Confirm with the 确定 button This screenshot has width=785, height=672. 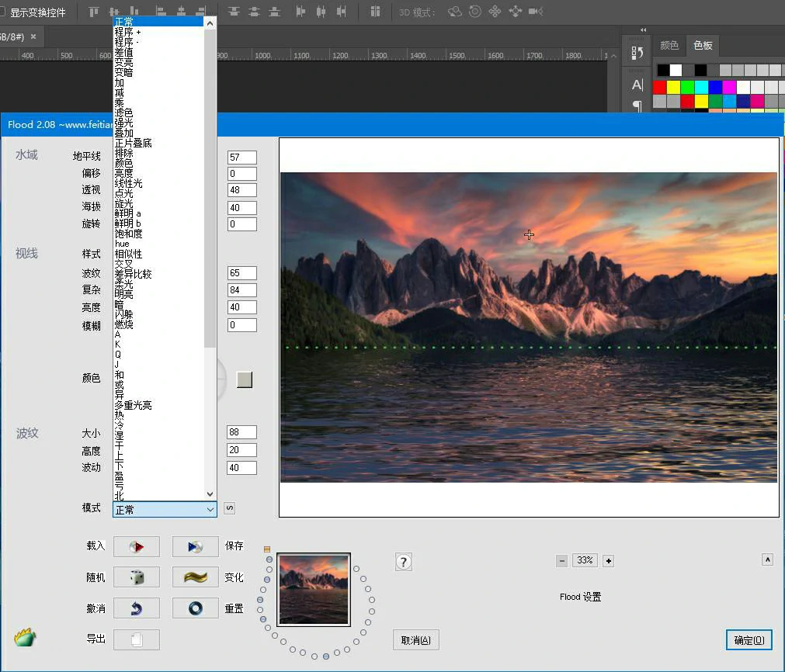749,640
